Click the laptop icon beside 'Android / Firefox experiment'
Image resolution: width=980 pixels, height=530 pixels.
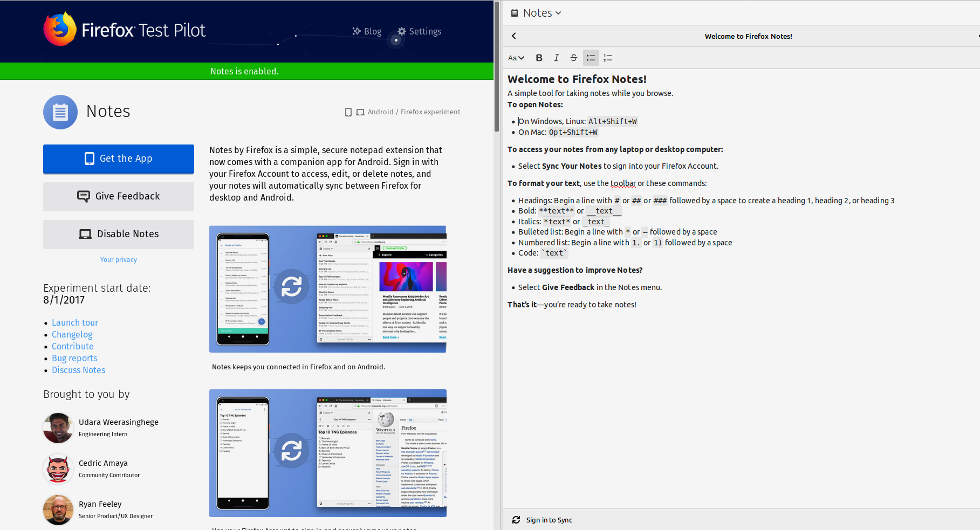pos(360,112)
